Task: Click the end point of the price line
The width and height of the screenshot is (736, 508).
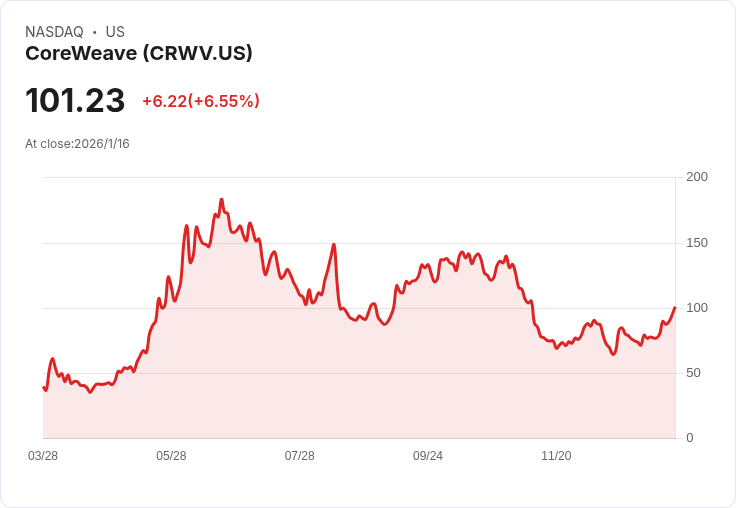Action: (675, 308)
